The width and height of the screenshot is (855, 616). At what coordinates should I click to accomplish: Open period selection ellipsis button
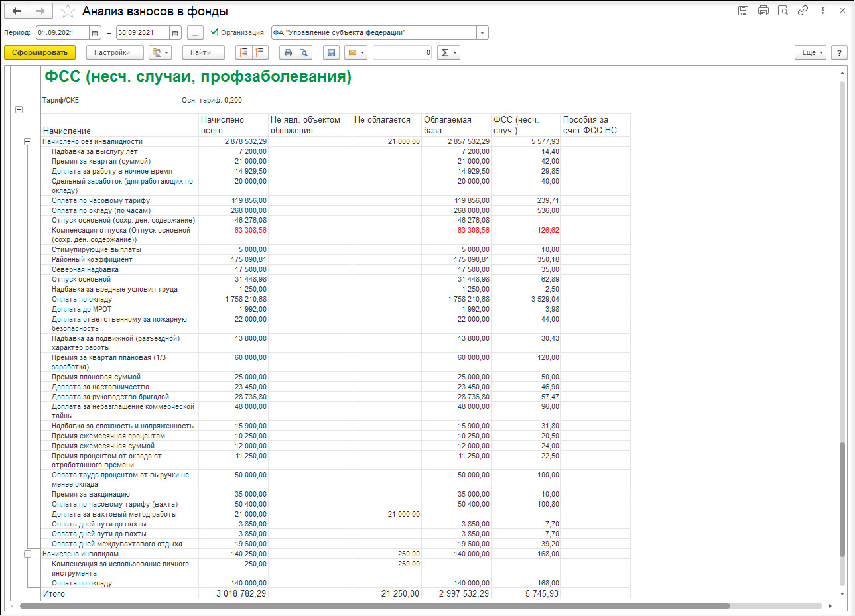pyautogui.click(x=195, y=32)
